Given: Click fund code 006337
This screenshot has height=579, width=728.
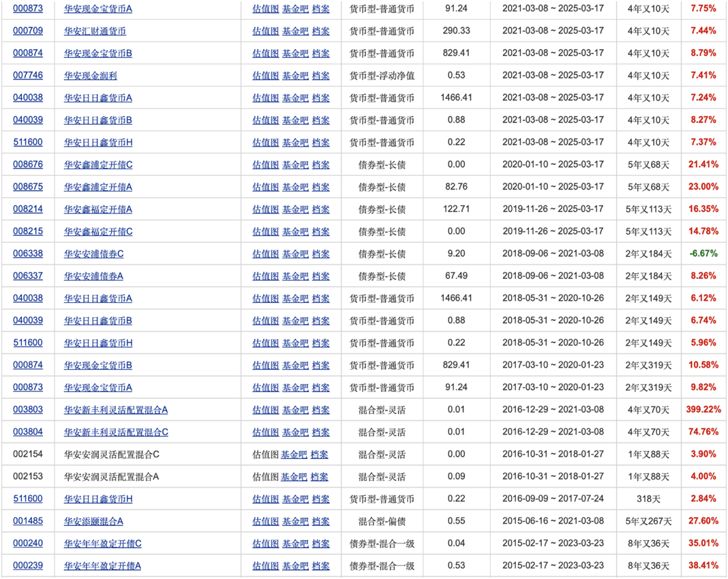Looking at the screenshot, I should pos(28,276).
